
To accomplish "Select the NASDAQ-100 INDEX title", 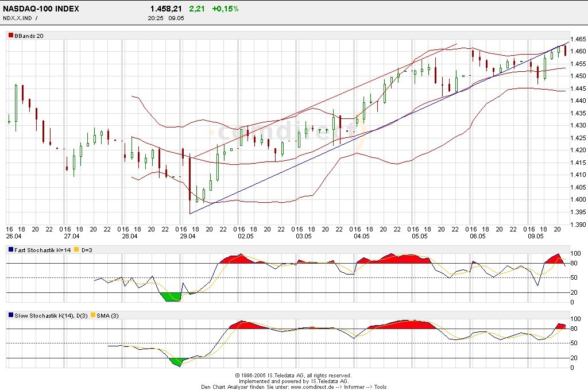I will [41, 9].
